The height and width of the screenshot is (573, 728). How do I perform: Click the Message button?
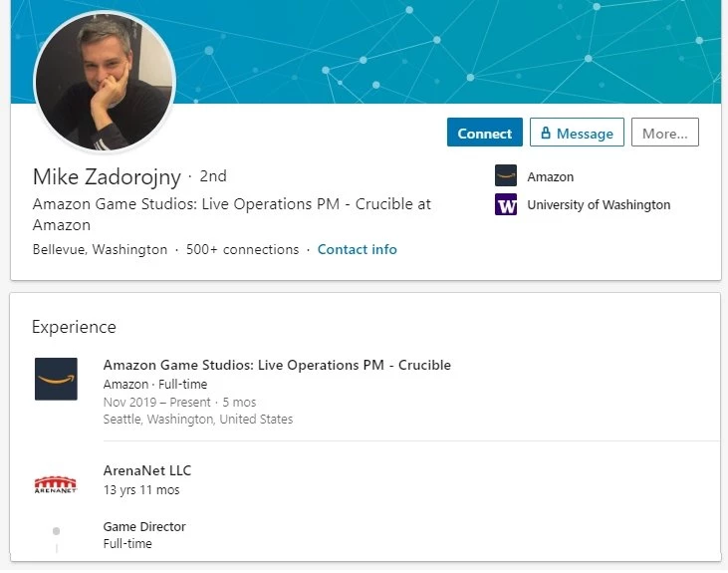coord(577,134)
